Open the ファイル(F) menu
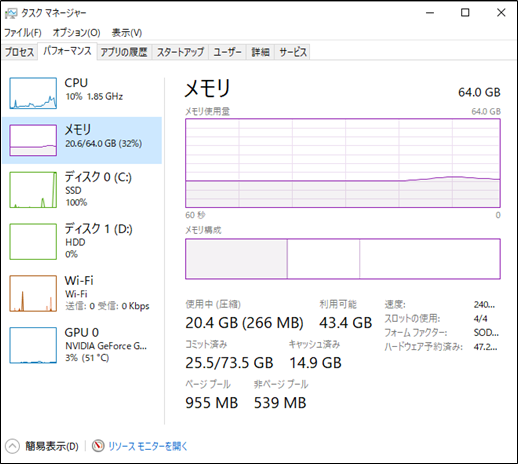Viewport: 518px width, 464px height. point(23,33)
